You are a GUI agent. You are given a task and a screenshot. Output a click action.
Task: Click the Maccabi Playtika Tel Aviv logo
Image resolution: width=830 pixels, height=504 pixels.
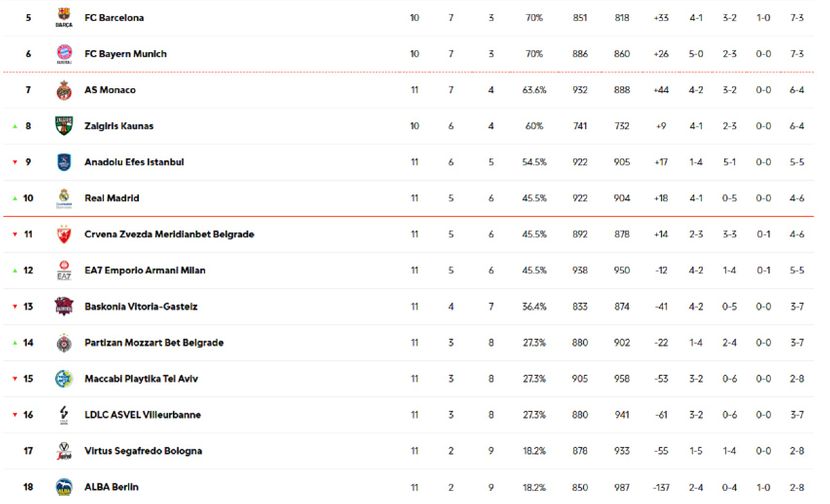[64, 378]
